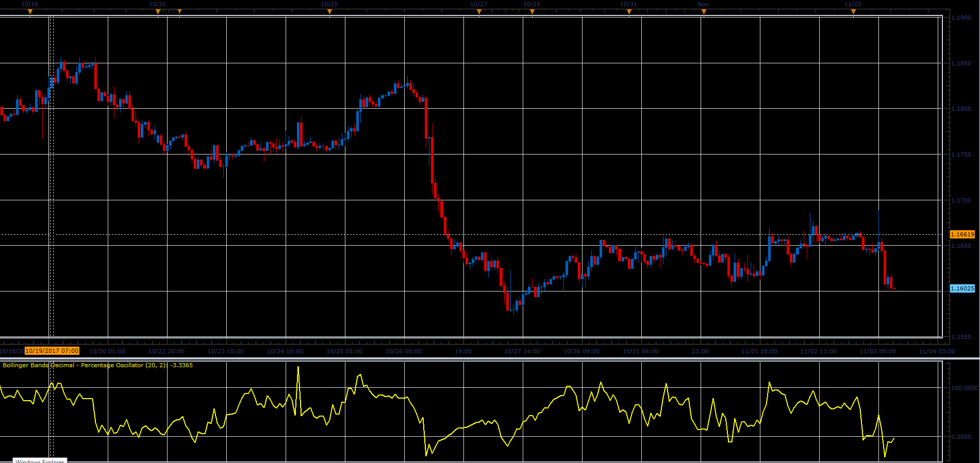Click the 1.1900 price axis label

point(961,18)
